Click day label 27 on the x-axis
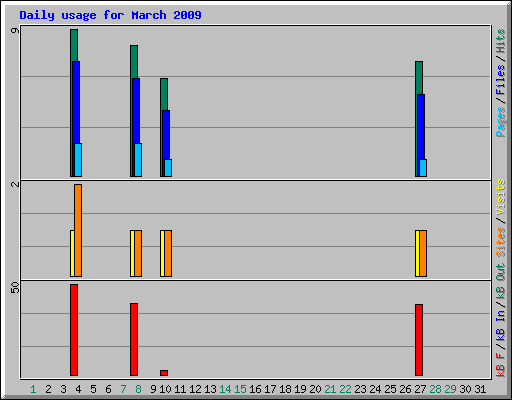This screenshot has height=400, width=512. pyautogui.click(x=420, y=389)
